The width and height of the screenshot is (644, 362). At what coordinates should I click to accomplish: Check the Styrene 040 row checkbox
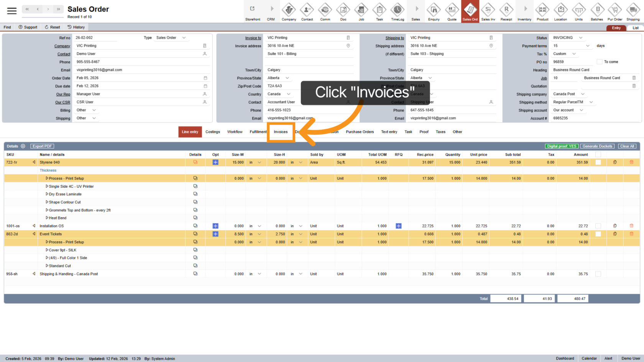tap(598, 162)
